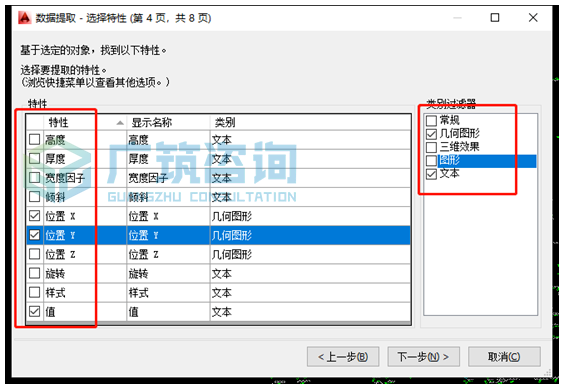
Task: Enable the 三维效果 category filter
Action: [x=431, y=147]
